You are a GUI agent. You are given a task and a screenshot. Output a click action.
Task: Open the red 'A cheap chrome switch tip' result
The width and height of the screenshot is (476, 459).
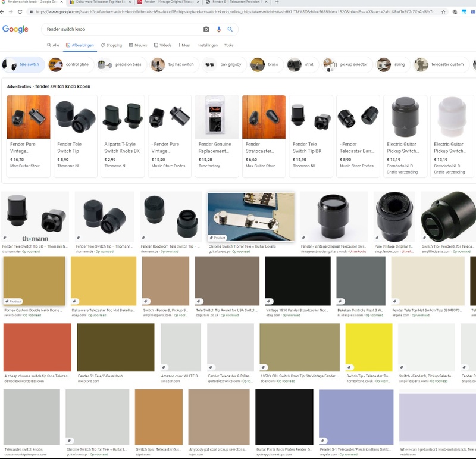click(37, 347)
